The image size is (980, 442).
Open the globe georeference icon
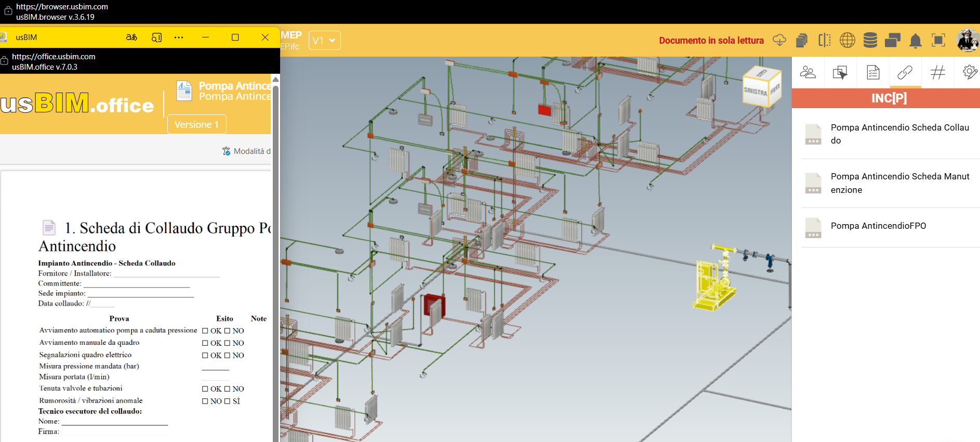pos(847,40)
